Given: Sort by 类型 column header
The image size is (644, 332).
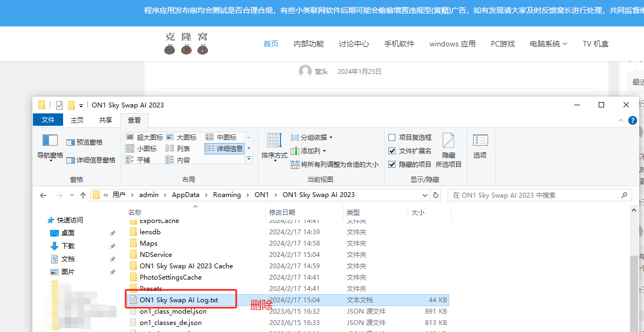Looking at the screenshot, I should [x=353, y=213].
